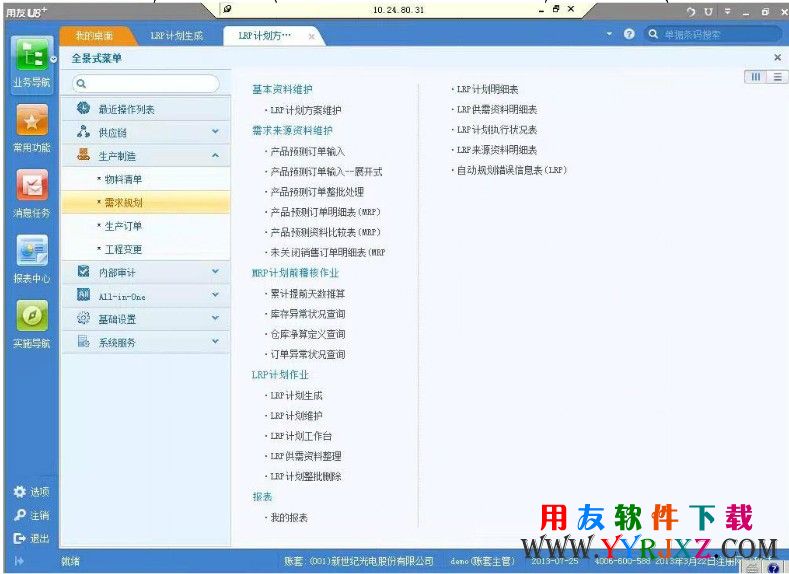Open 仓库净算定义查询
Screen dimensions: 789x574
point(307,334)
